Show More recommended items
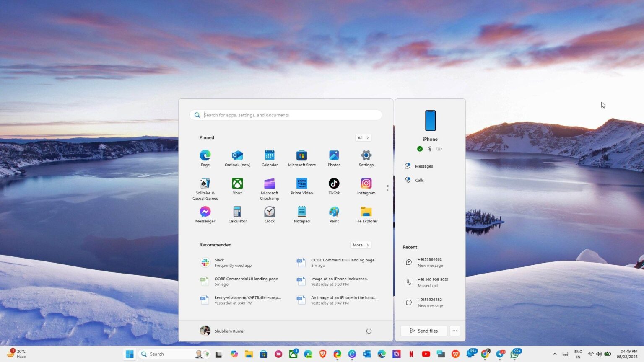Image resolution: width=644 pixels, height=362 pixels. coord(360,245)
